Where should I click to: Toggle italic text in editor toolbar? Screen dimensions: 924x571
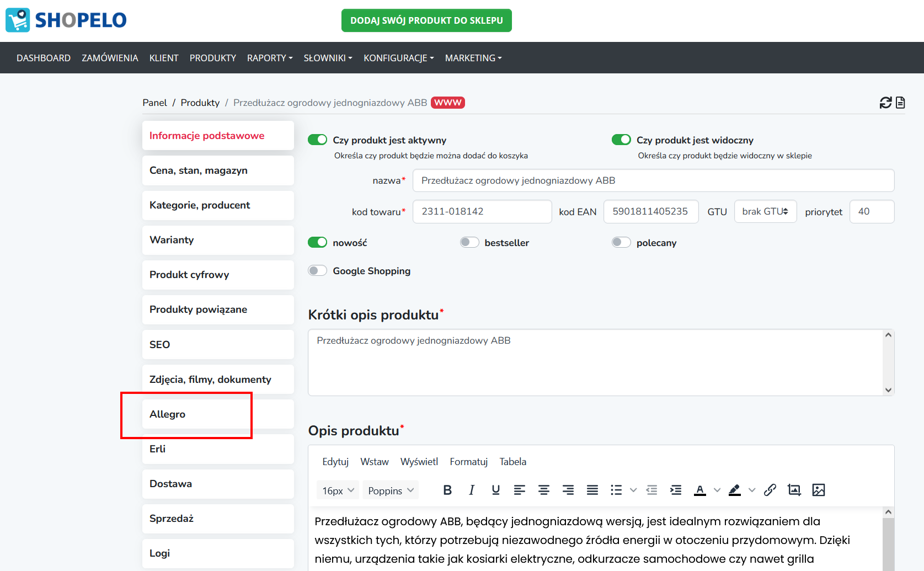coord(472,490)
